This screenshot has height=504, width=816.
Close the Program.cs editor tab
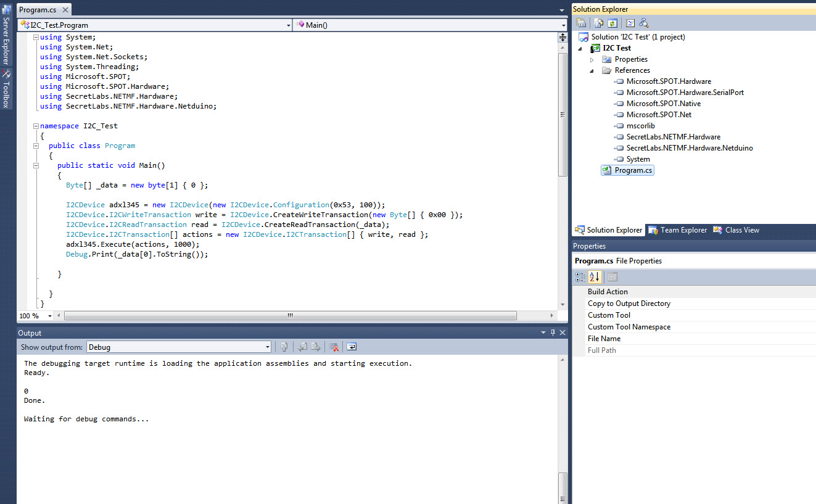pos(65,10)
